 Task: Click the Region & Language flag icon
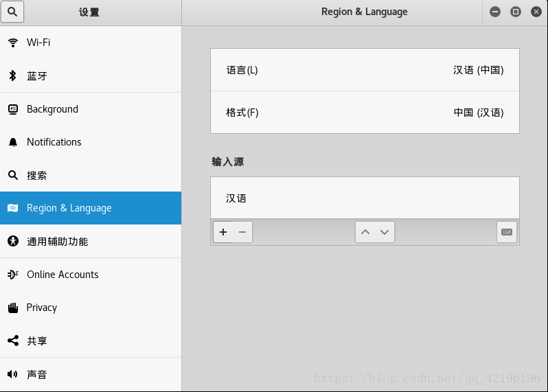coord(13,208)
